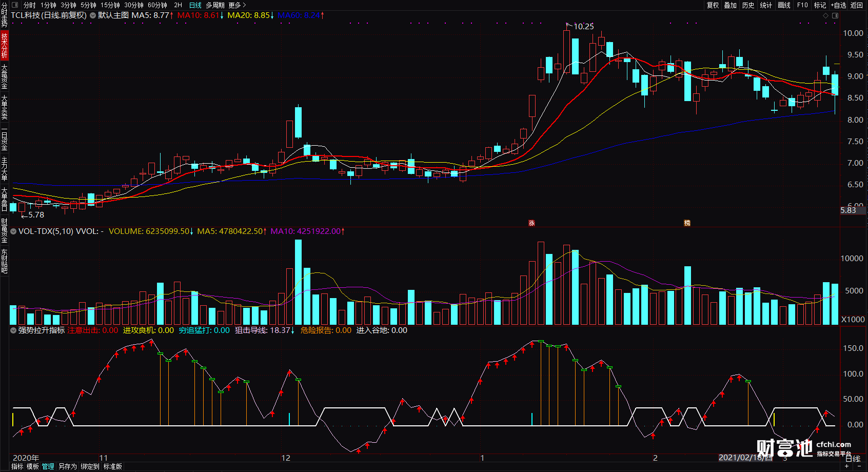Click the 危险报告 indicator label
The image size is (868, 472).
point(326,330)
